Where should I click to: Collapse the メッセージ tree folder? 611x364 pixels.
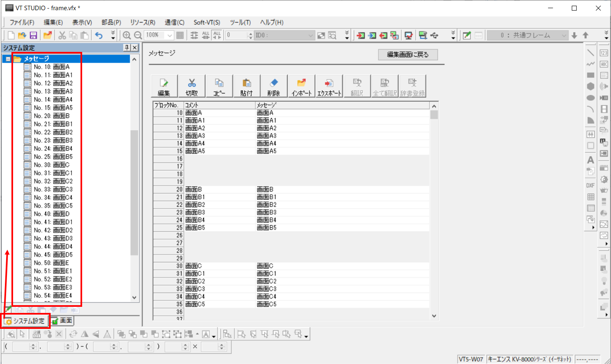[8, 59]
